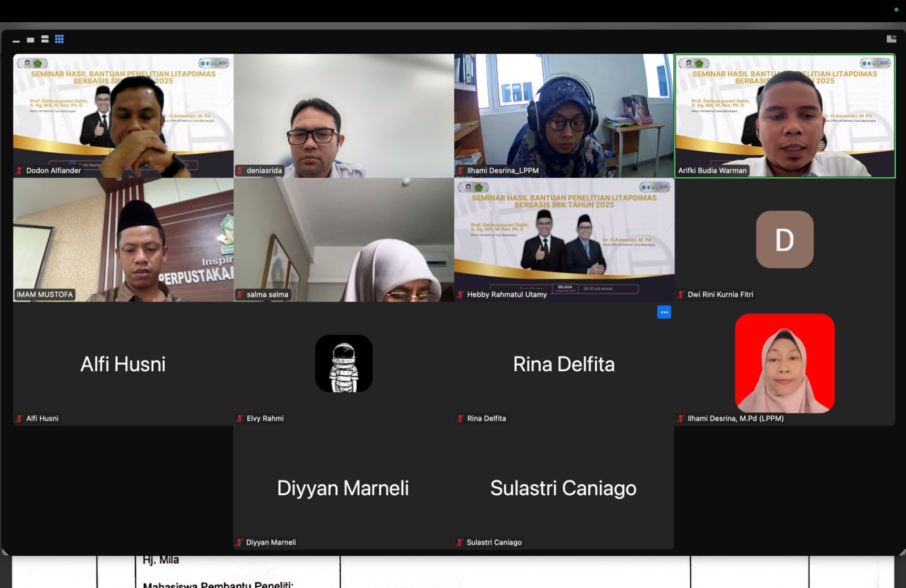Select the large Alfi Husni name tile

point(123,364)
